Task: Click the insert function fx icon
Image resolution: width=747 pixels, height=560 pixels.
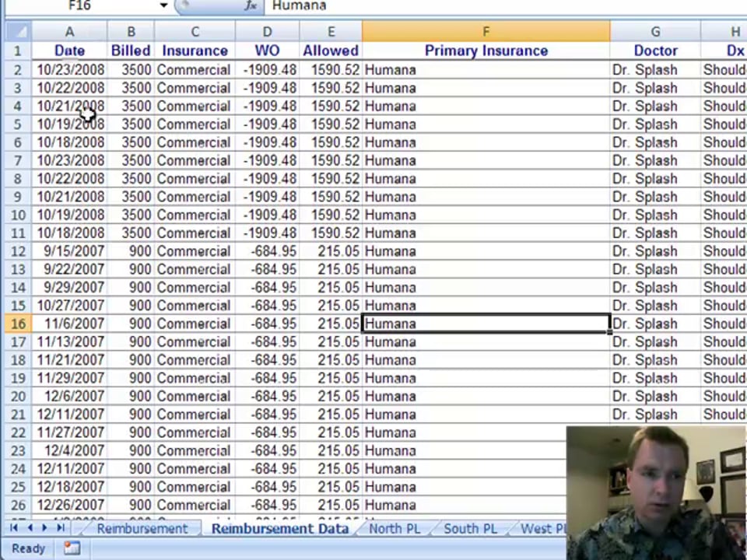Action: point(251,5)
